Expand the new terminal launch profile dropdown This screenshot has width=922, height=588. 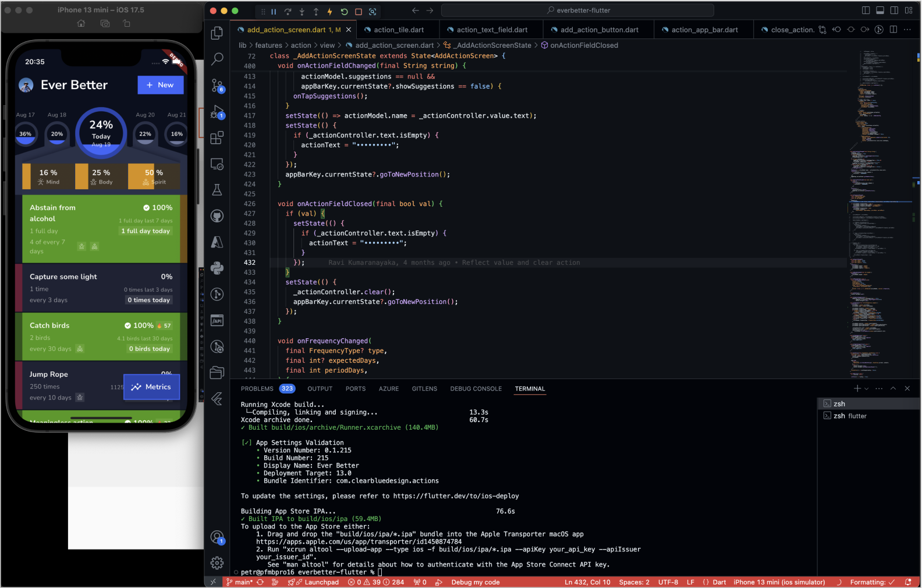867,388
